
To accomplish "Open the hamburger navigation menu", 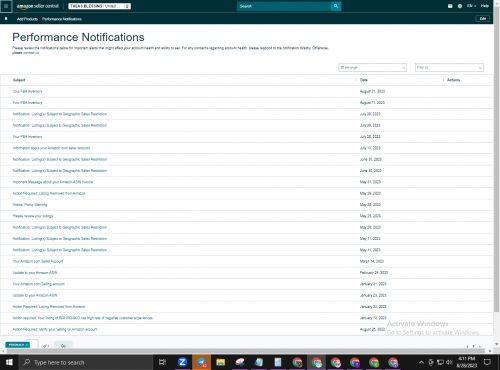I will 6,6.
